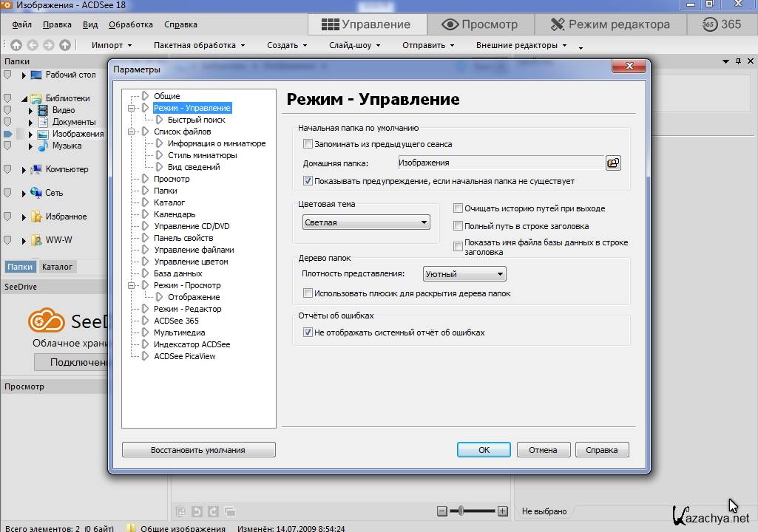Collapse the 'Список файлов' tree node
This screenshot has height=532, width=758.
tap(132, 132)
